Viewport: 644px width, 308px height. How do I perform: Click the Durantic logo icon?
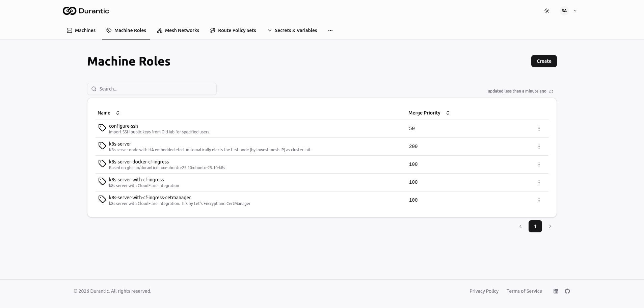70,11
